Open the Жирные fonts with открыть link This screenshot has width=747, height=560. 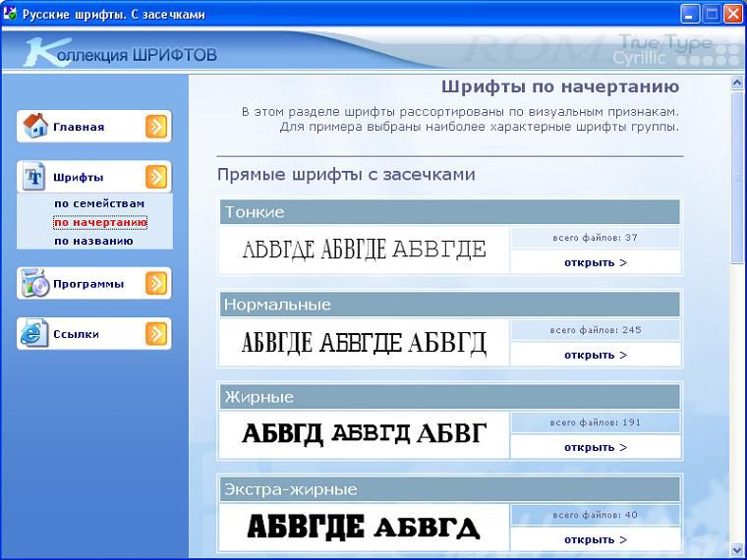tap(595, 447)
